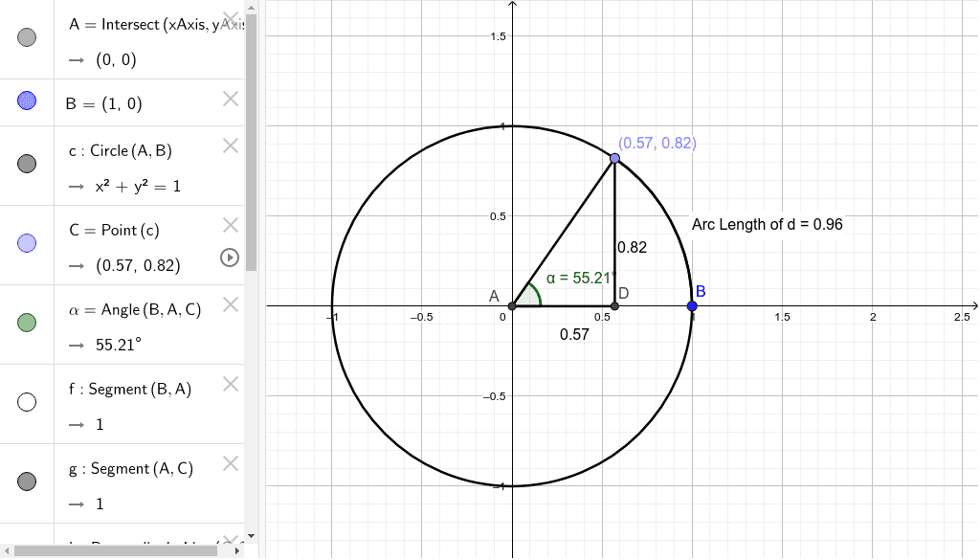Select point C on the circle

point(614,156)
